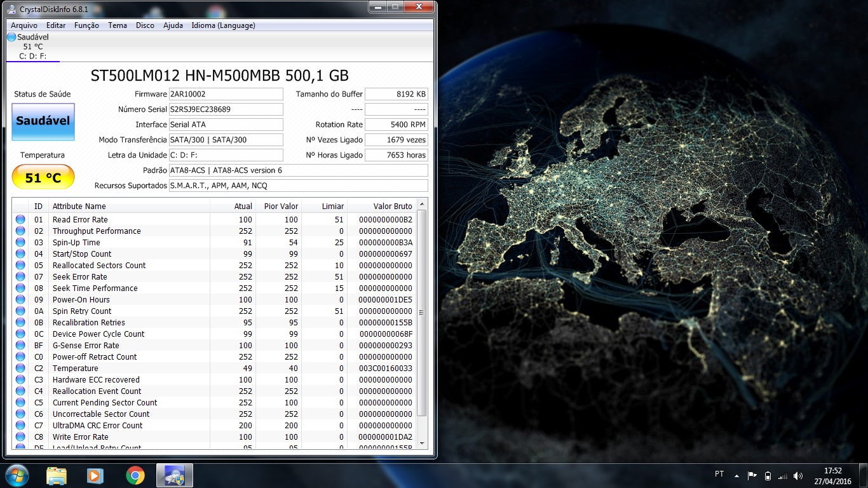The image size is (868, 488).
Task: Click the Recursos Suportados field
Action: pyautogui.click(x=298, y=186)
